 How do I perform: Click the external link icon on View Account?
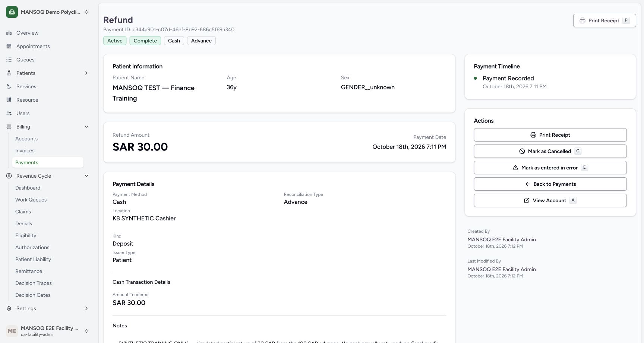pos(527,200)
